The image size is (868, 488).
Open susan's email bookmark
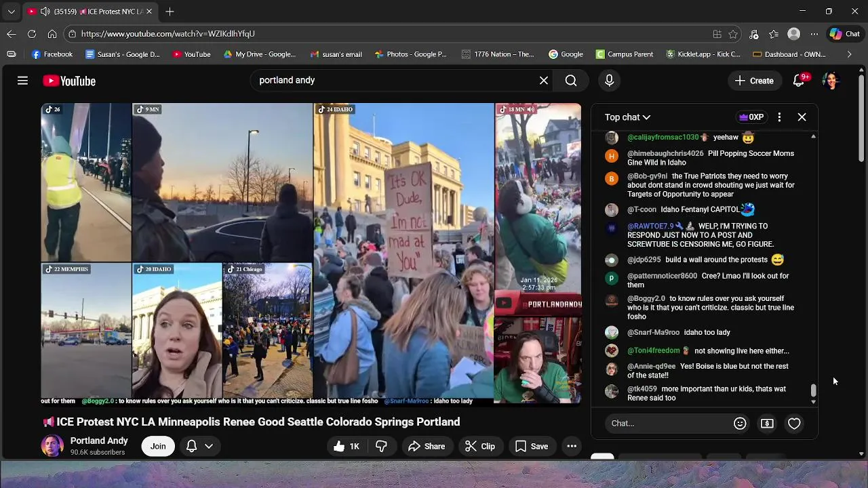(336, 54)
